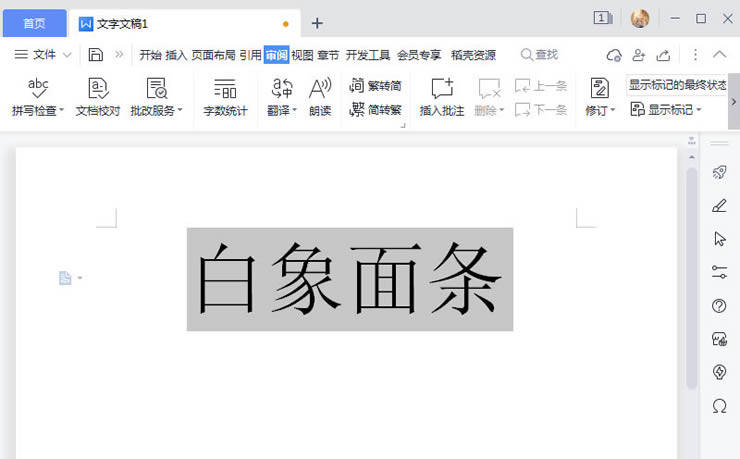Viewport: 740px width, 459px height.
Task: Select the 审阅 ribbon tab
Action: (x=277, y=55)
